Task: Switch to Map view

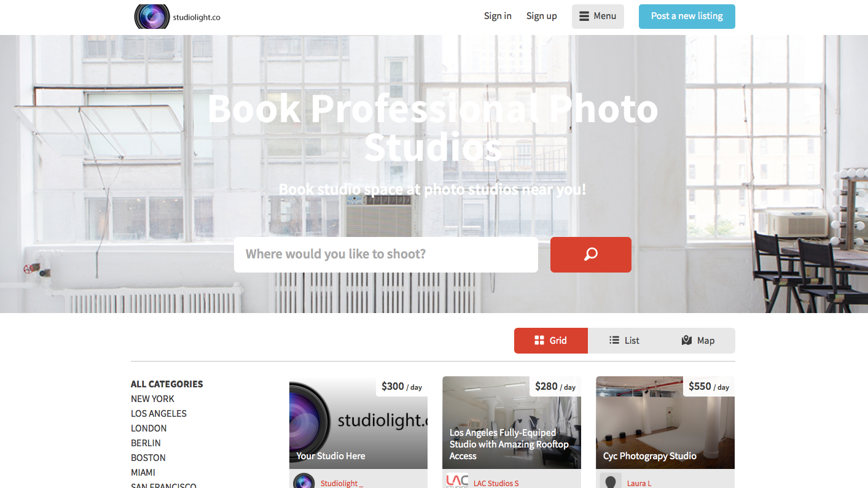Action: tap(698, 341)
